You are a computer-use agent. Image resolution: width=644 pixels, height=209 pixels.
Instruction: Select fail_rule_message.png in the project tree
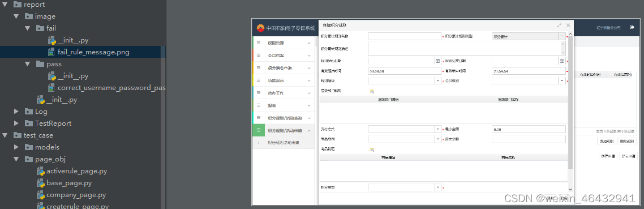[93, 52]
